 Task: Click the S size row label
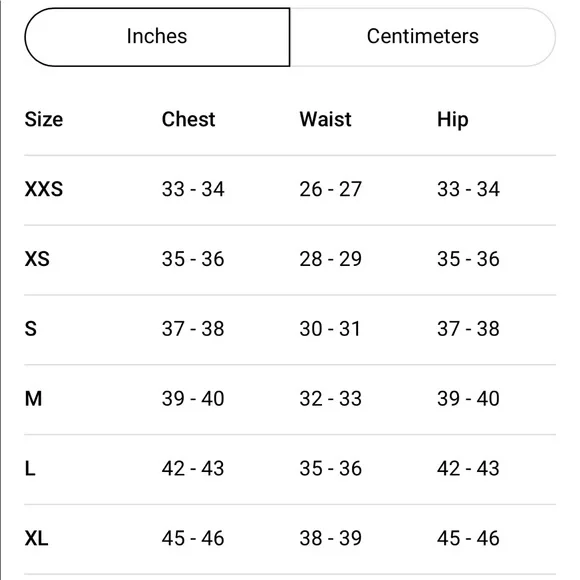tap(31, 328)
